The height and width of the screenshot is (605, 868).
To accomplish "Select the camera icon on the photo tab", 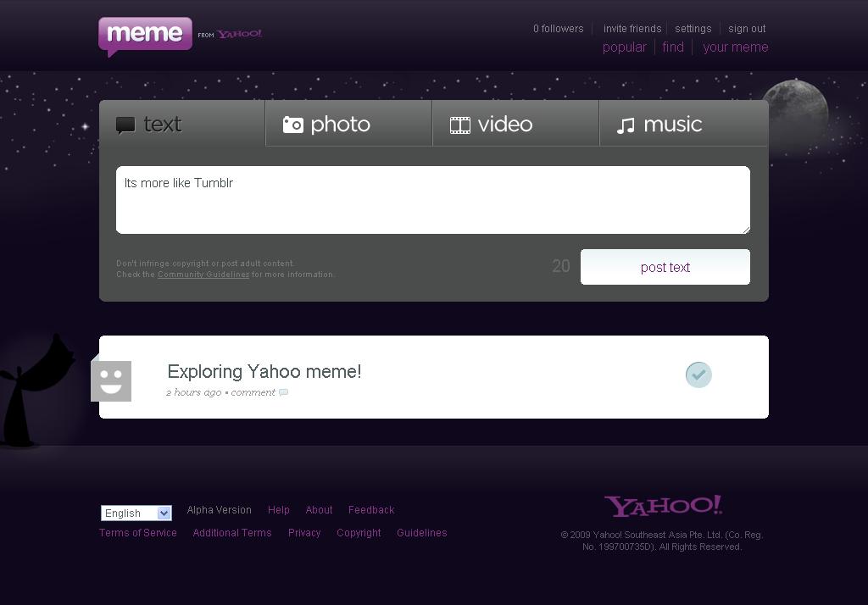I will coord(292,124).
